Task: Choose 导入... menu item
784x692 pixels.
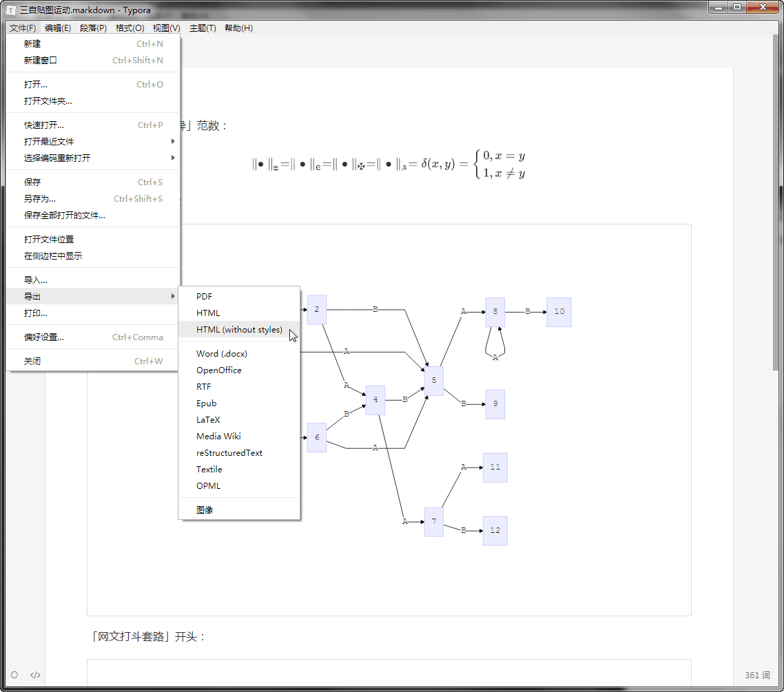Action: pyautogui.click(x=93, y=280)
